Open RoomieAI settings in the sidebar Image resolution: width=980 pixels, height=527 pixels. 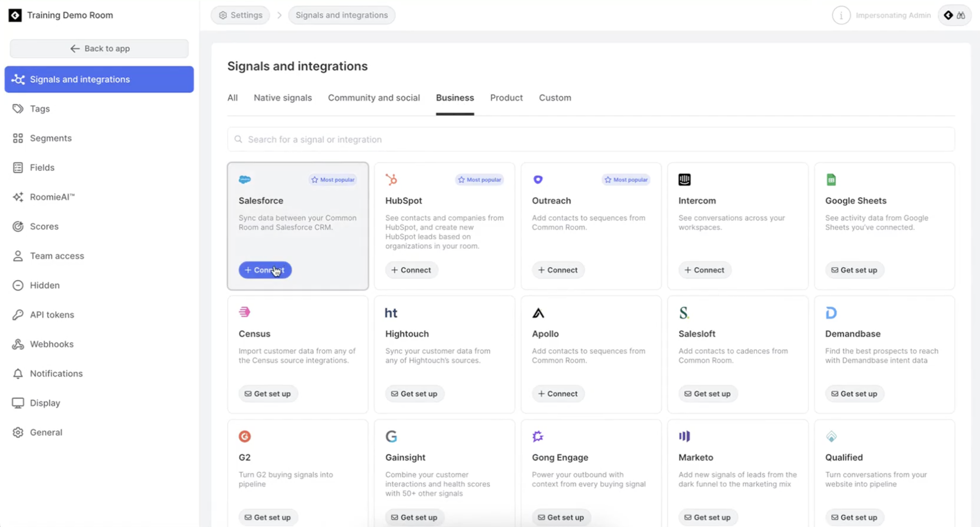[x=52, y=197]
